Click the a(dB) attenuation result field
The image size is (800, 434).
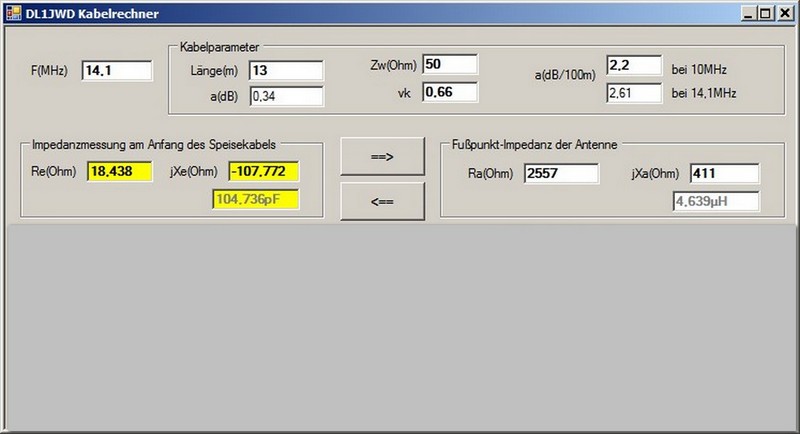point(286,96)
